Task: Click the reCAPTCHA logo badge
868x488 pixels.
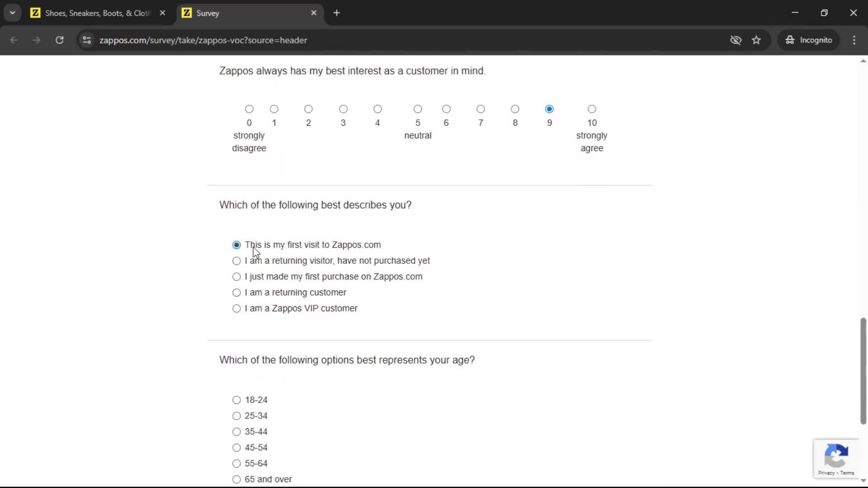Action: (x=836, y=455)
